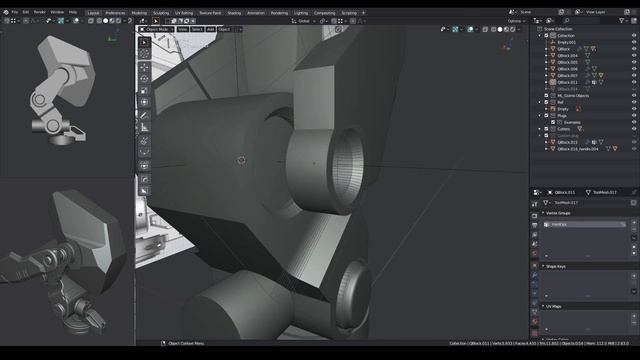Hide QBlock.004 using its eye icon
This screenshot has height=360, width=640.
pos(634,56)
